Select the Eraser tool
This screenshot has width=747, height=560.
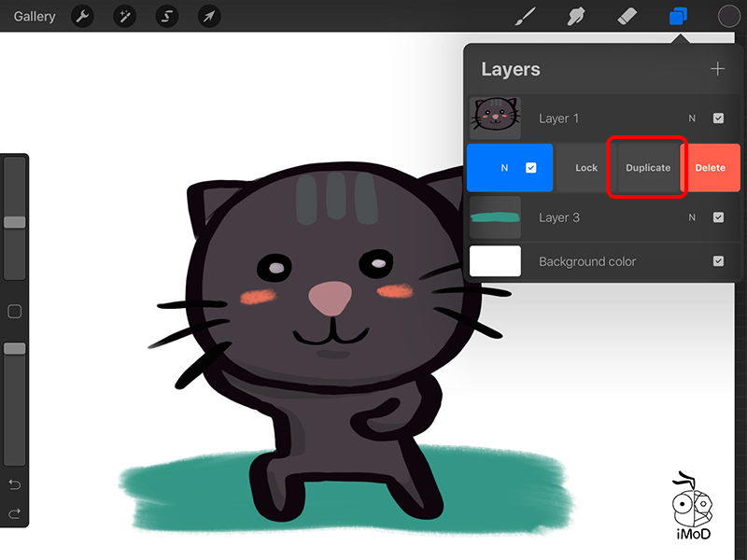click(x=627, y=16)
